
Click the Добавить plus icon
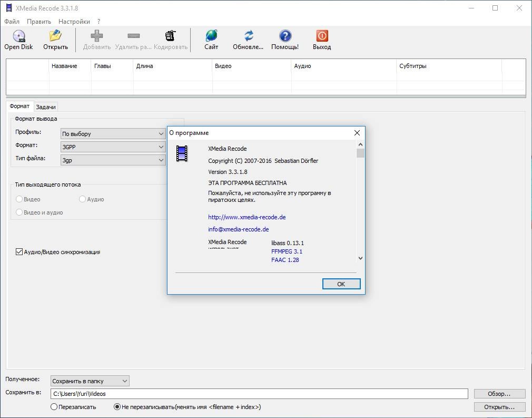point(97,36)
